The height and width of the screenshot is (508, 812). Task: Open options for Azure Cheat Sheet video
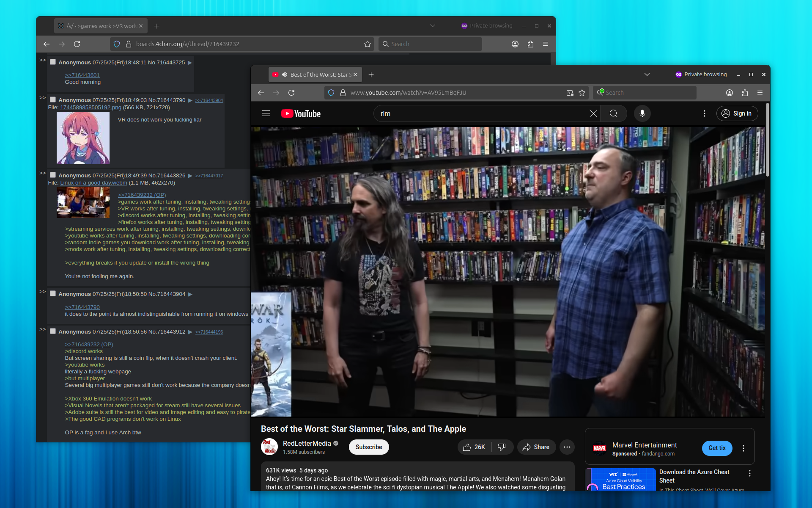coord(750,473)
